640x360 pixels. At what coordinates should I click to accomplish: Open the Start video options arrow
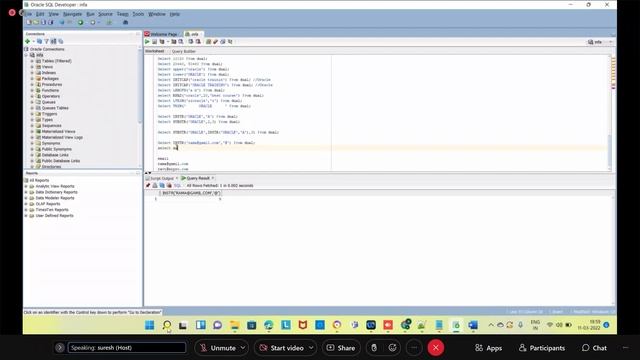coord(311,348)
